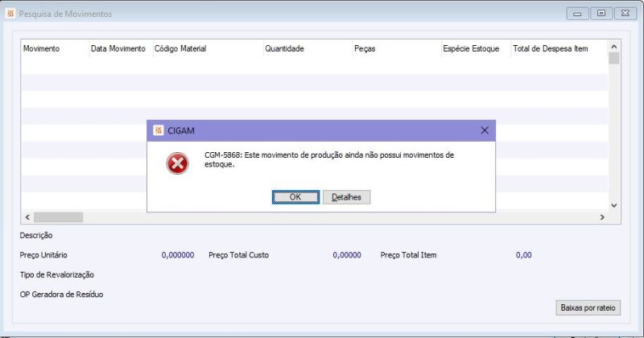
Task: Open Detalhes for the CGM-5868 error
Action: [346, 197]
